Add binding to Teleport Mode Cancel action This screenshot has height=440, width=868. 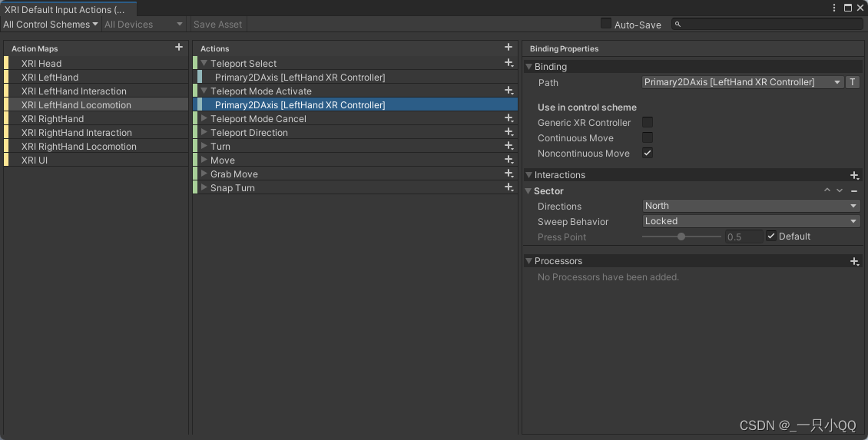pyautogui.click(x=509, y=118)
